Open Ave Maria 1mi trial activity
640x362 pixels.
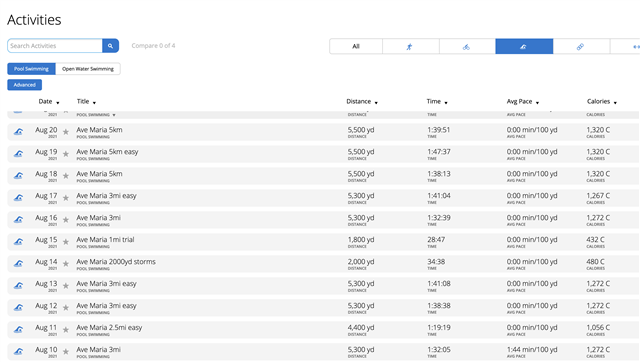coord(105,240)
